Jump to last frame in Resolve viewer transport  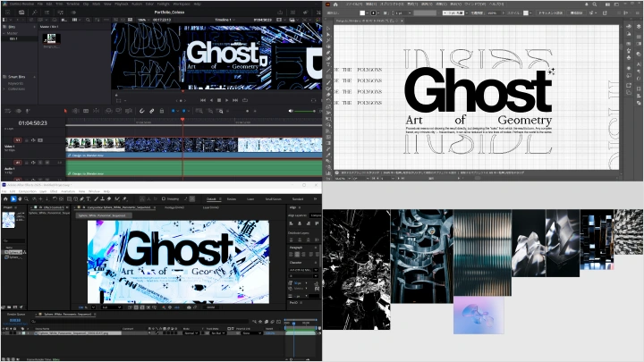pos(235,100)
